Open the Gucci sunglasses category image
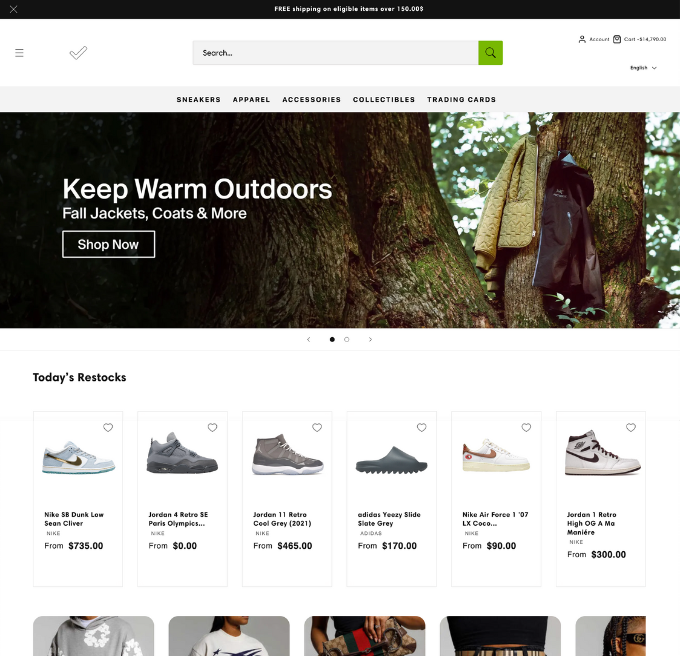 click(x=611, y=636)
